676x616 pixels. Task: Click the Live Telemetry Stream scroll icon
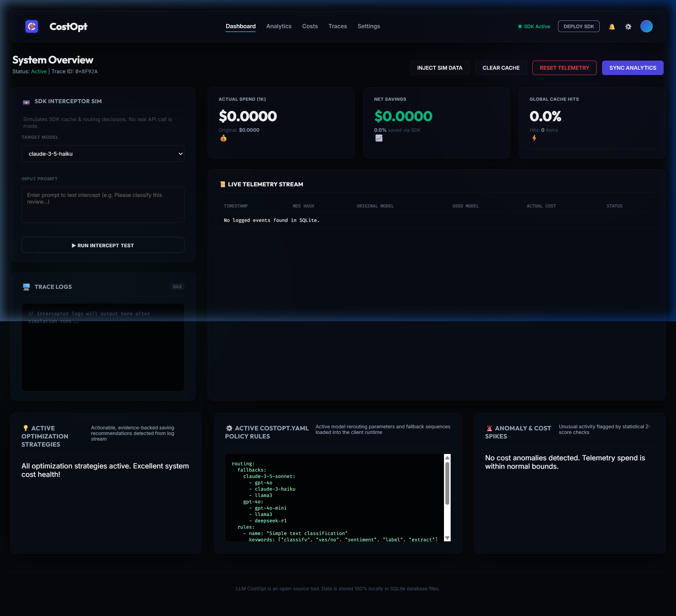(x=223, y=184)
